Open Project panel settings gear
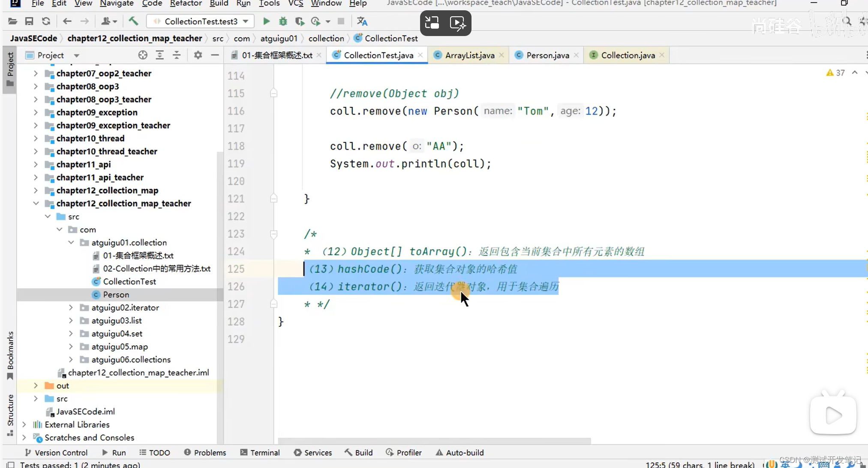 coord(198,55)
